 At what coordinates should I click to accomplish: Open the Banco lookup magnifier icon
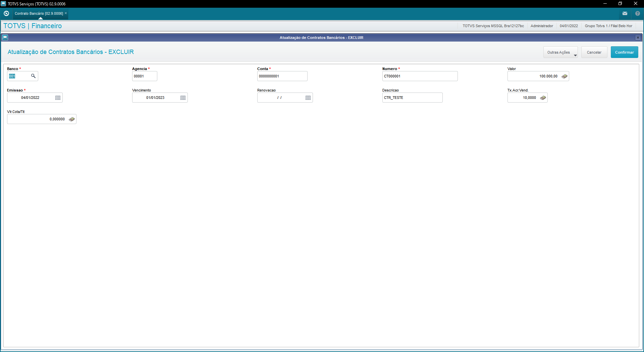point(33,76)
